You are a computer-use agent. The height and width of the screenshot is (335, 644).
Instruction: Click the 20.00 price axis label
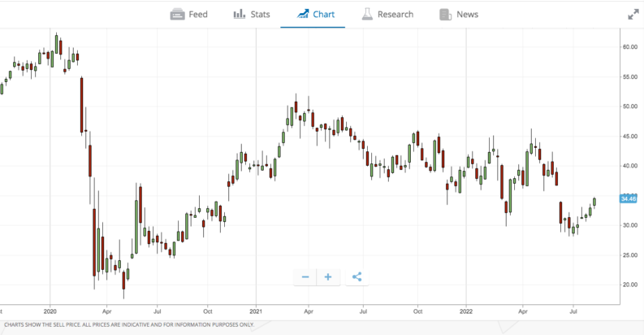[629, 285]
